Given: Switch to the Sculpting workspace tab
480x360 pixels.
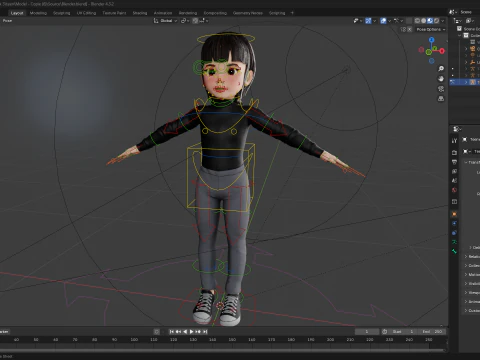Looking at the screenshot, I should click(62, 13).
